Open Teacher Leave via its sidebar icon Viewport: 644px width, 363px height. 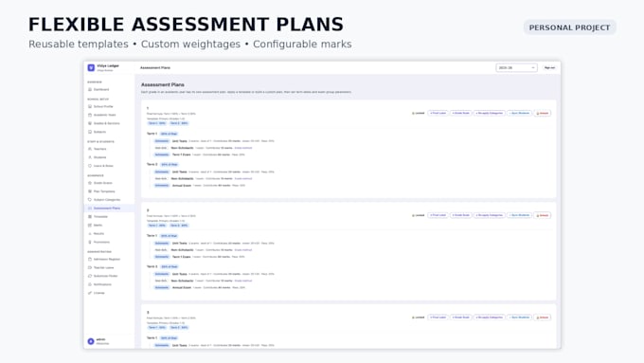point(90,267)
